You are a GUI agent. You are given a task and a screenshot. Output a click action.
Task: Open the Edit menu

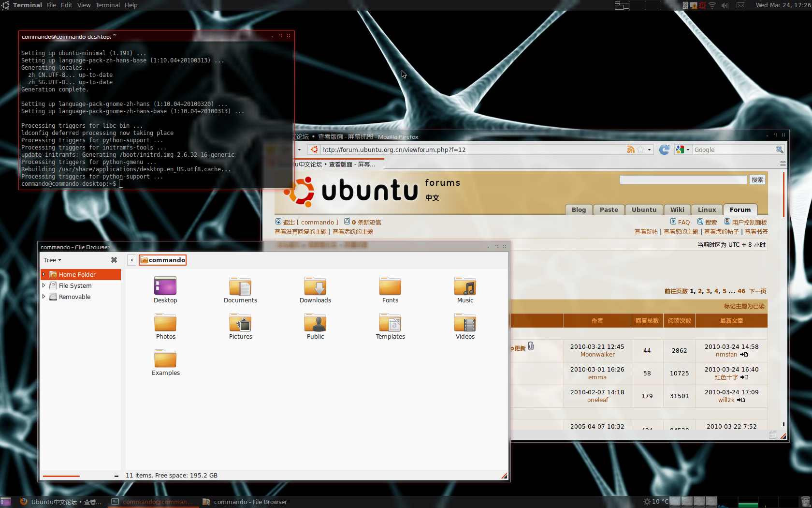click(66, 5)
